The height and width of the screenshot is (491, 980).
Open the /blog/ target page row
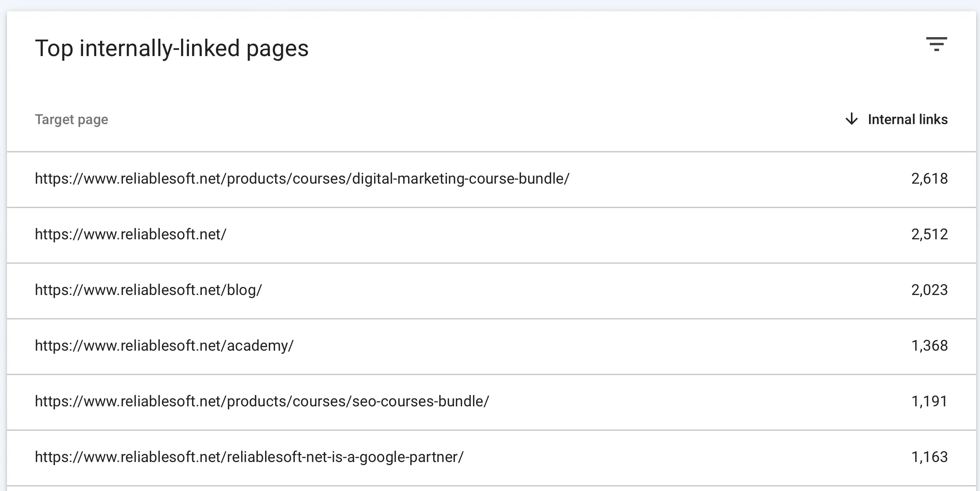[148, 290]
